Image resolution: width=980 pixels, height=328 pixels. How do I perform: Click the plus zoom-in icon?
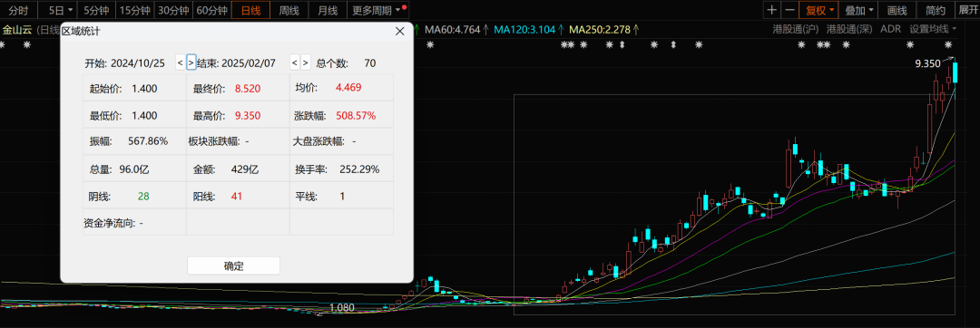[772, 10]
